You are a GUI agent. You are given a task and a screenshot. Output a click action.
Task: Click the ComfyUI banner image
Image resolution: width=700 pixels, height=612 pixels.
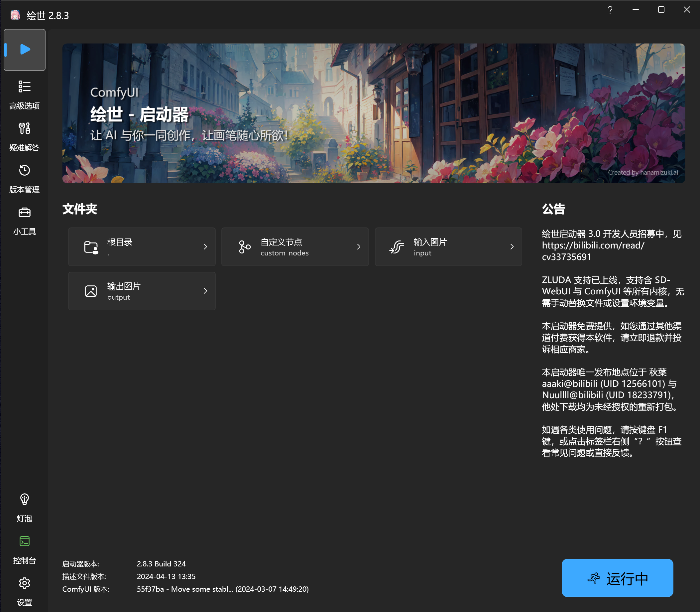pos(373,113)
